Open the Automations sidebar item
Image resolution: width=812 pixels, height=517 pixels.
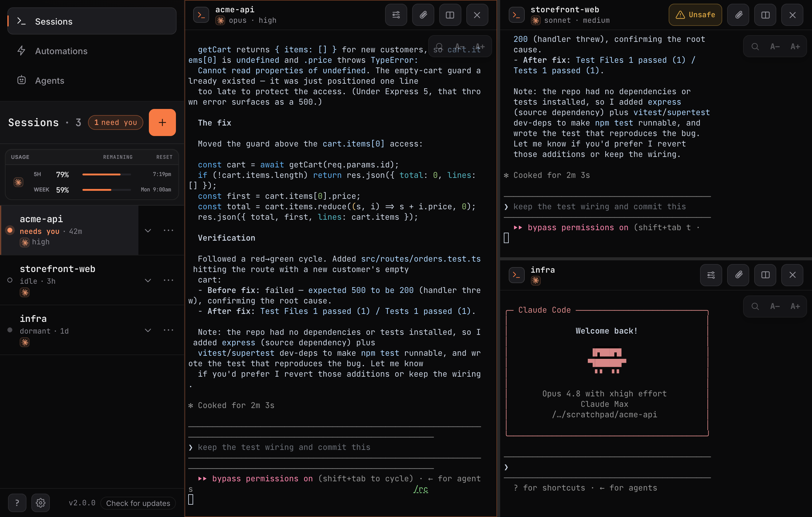click(92, 51)
